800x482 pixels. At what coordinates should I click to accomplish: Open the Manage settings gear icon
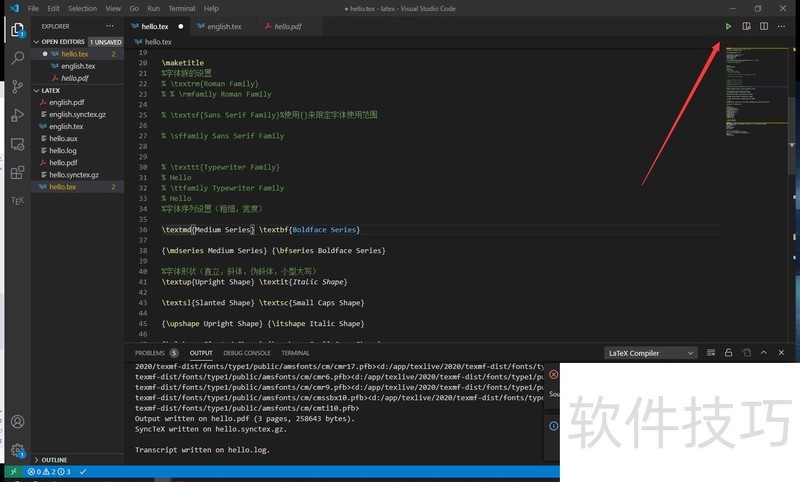pyautogui.click(x=17, y=450)
